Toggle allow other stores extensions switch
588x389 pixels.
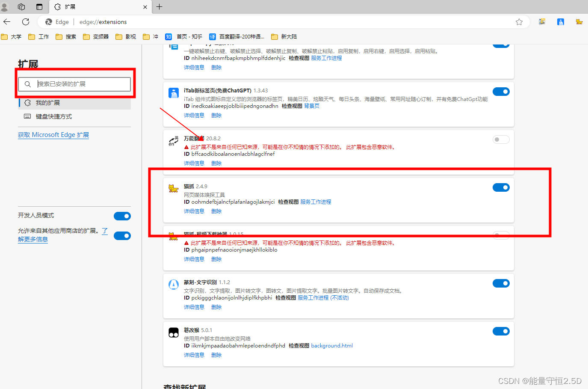(x=122, y=236)
